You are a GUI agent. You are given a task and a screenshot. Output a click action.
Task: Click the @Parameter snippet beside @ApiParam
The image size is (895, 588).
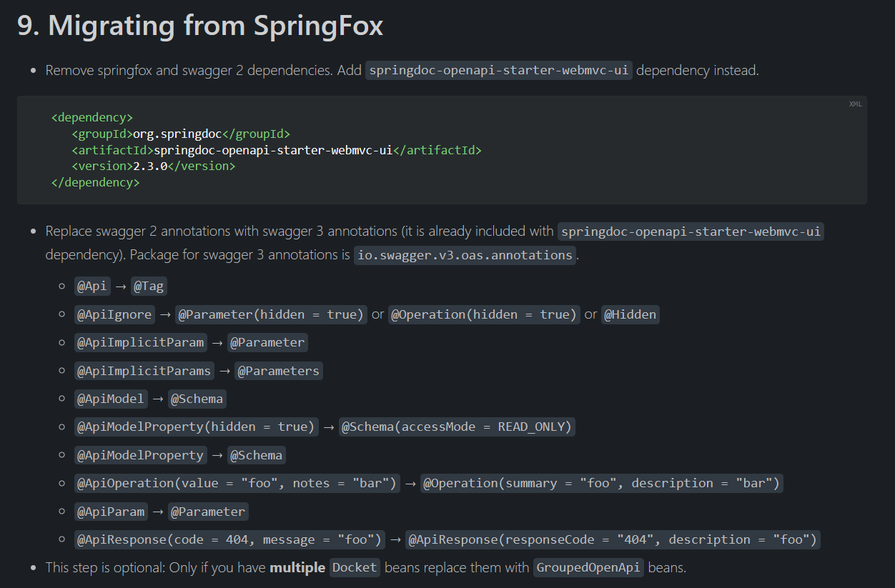coord(208,512)
